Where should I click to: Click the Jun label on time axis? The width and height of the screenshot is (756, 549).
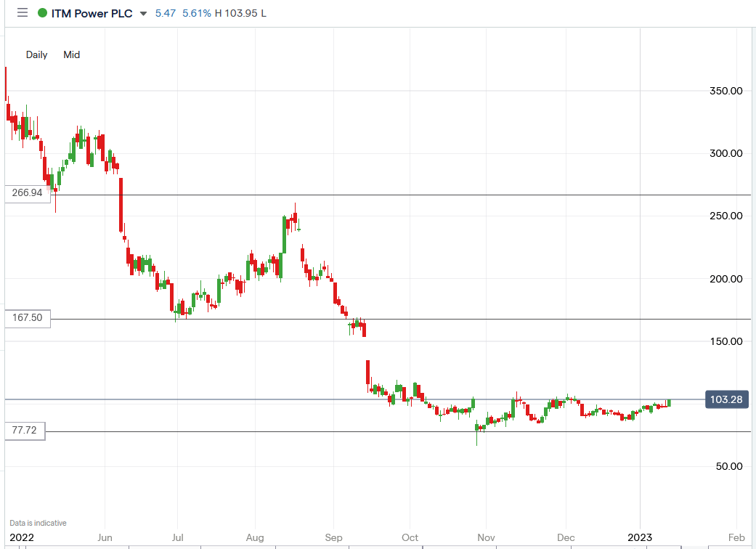click(105, 537)
